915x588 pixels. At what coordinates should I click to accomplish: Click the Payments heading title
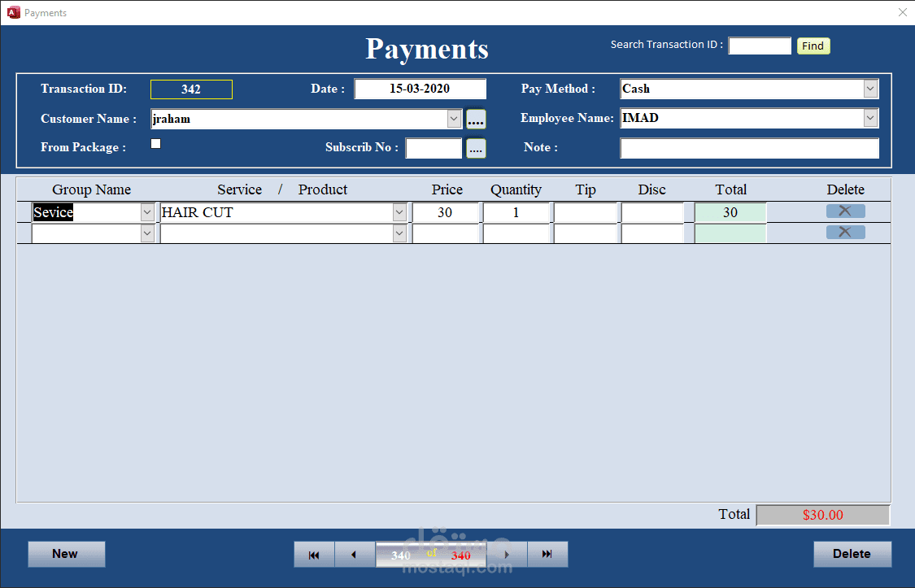click(426, 49)
